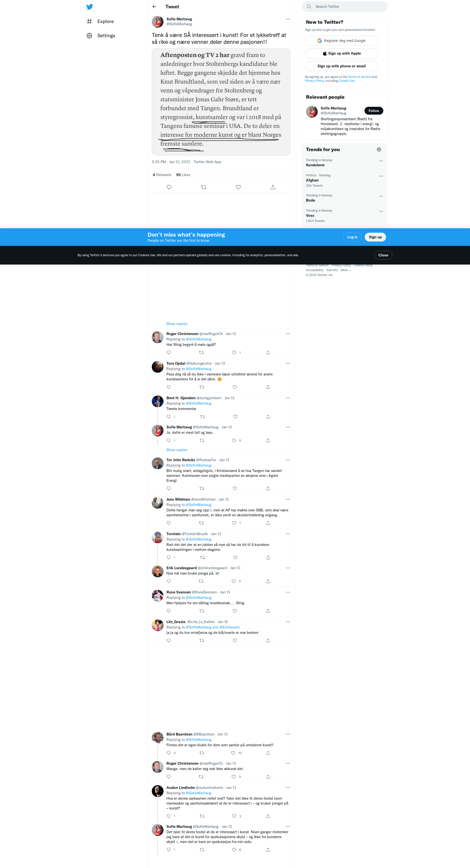Click Sign up in the blue banner
The width and height of the screenshot is (470, 868).
click(x=375, y=237)
